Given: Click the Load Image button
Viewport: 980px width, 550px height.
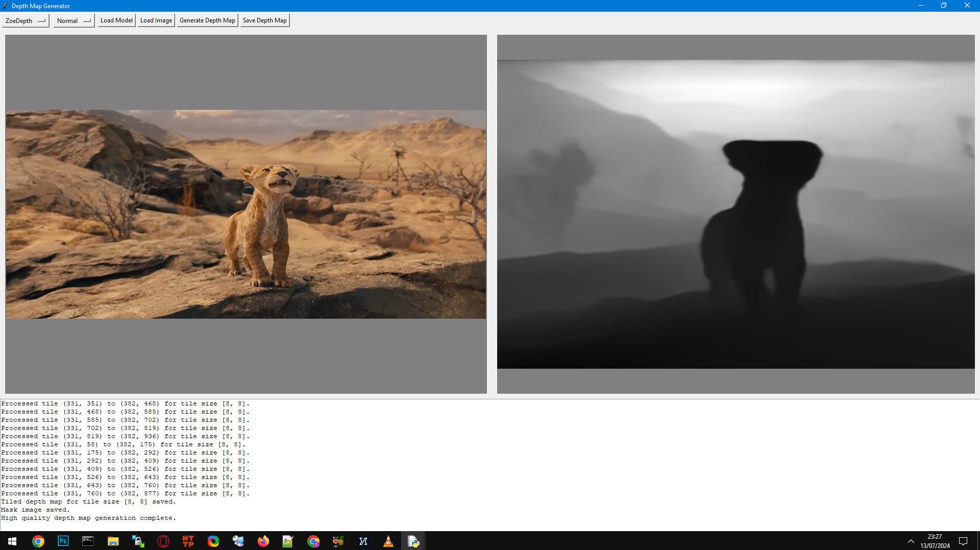Looking at the screenshot, I should (x=156, y=20).
